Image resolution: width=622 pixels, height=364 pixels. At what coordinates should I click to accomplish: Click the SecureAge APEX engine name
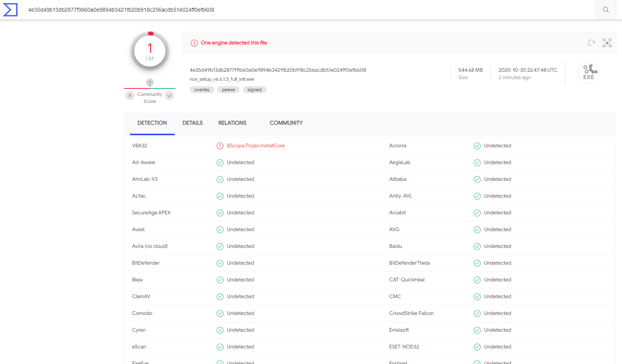coord(151,213)
